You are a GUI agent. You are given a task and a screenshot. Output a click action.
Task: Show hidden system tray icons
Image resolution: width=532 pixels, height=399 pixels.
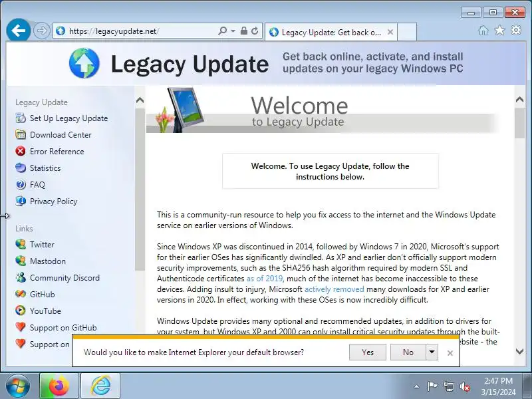tap(417, 386)
